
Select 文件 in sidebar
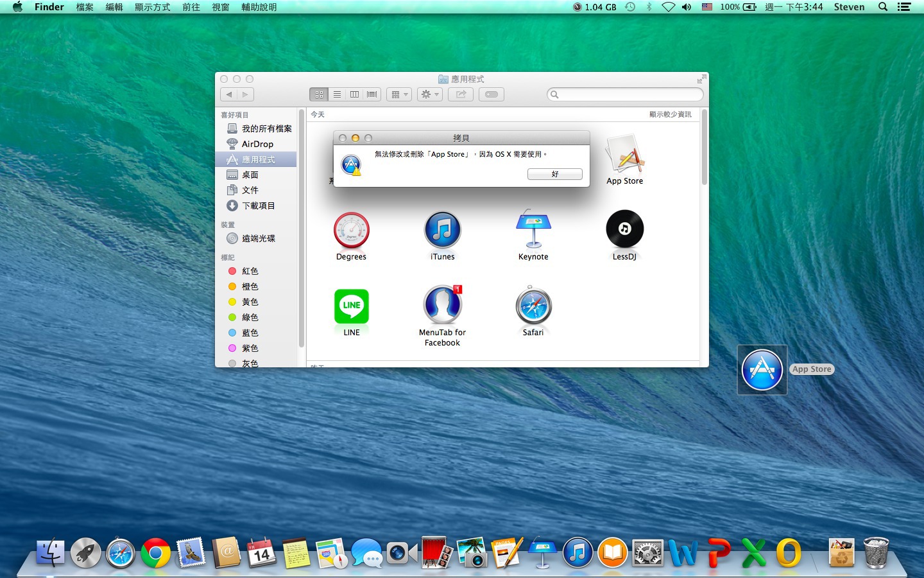(256, 190)
